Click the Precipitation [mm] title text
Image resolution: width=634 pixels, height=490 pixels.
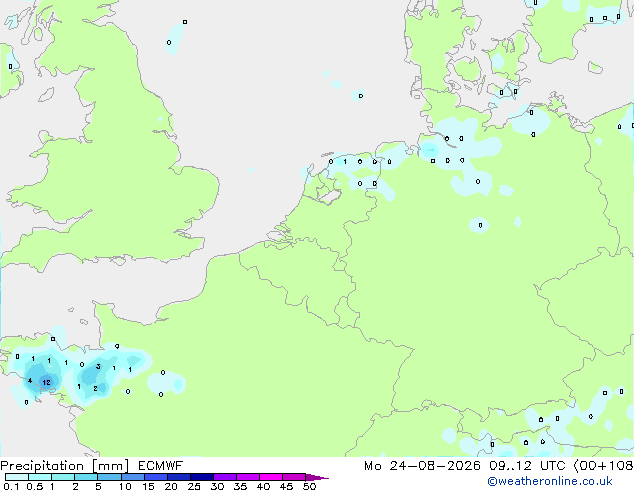pyautogui.click(x=65, y=466)
